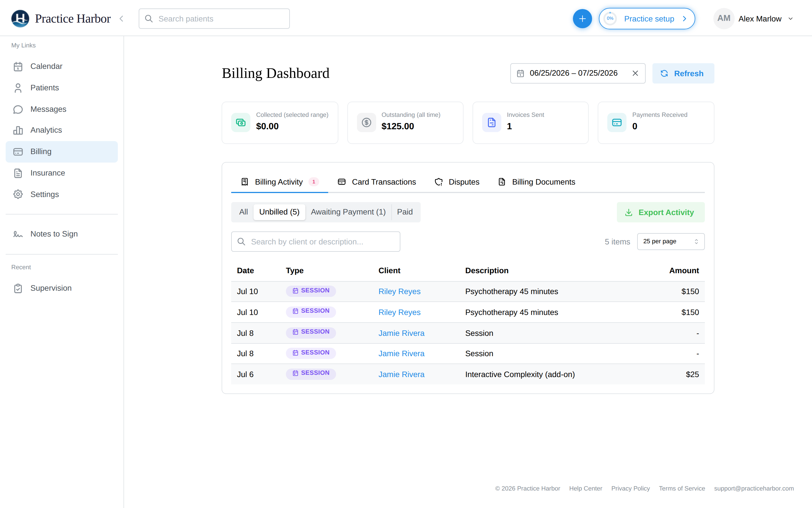Switch to the Billing Documents tab
Image resolution: width=812 pixels, height=508 pixels.
coord(537,182)
